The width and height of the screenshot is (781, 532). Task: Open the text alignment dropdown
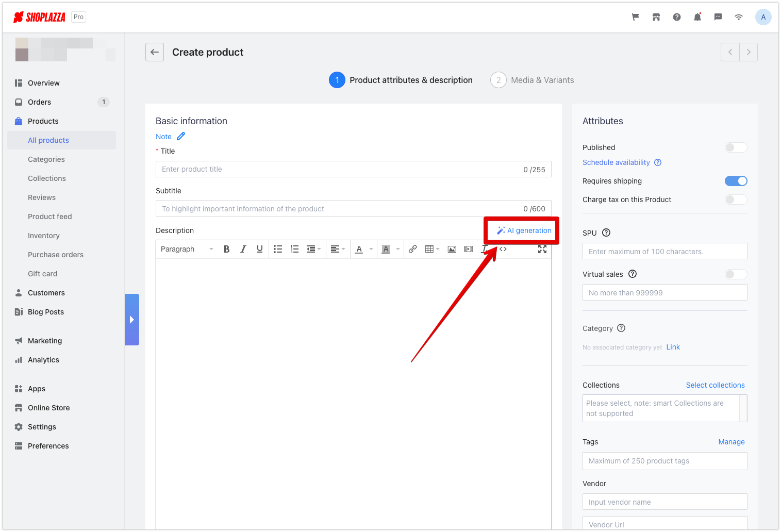[x=338, y=249]
